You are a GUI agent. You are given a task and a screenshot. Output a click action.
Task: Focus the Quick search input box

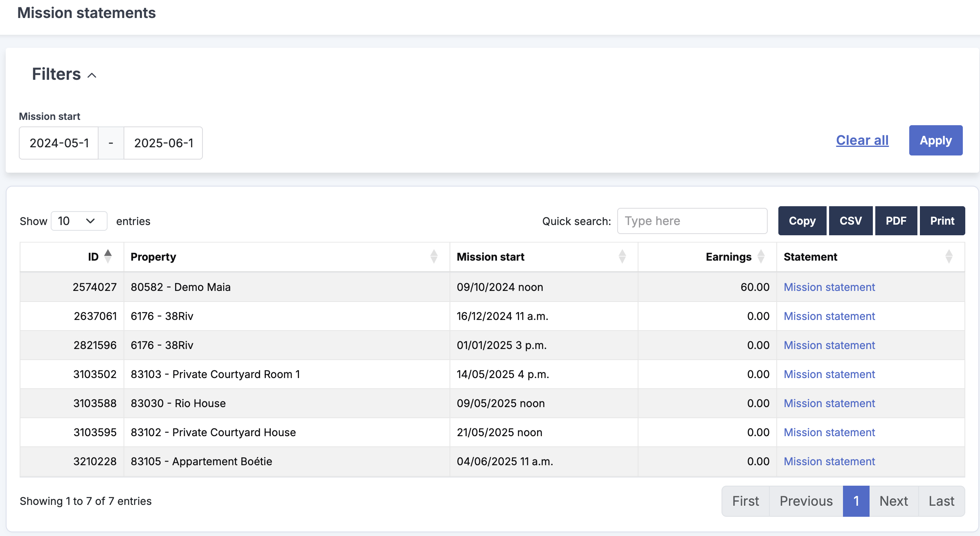(692, 221)
